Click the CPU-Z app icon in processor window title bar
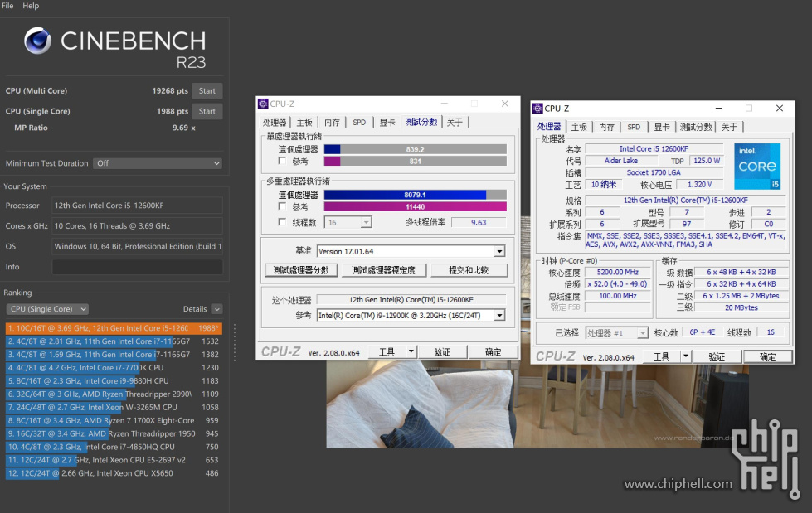The height and width of the screenshot is (513, 812). pos(537,109)
